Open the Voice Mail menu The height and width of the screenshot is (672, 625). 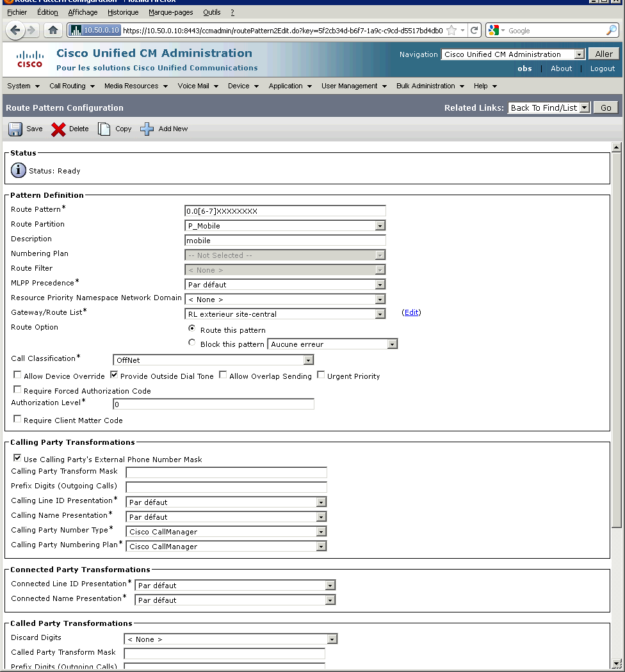[198, 86]
